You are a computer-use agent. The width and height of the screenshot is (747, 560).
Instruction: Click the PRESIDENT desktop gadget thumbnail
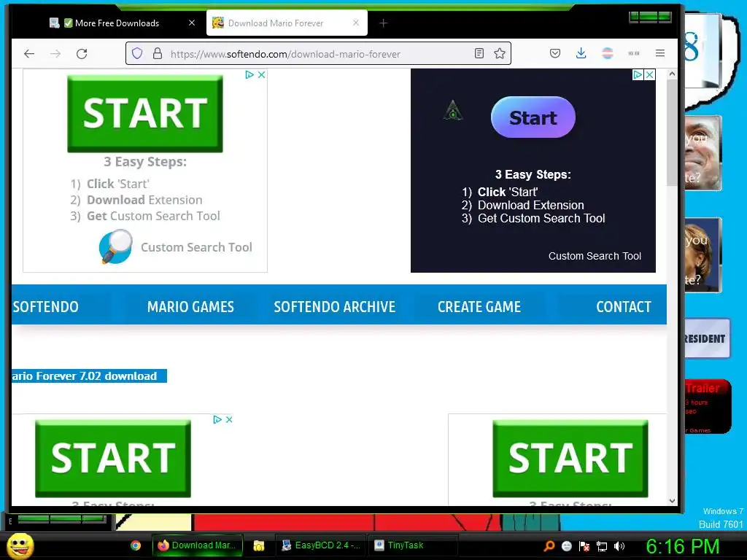[707, 338]
